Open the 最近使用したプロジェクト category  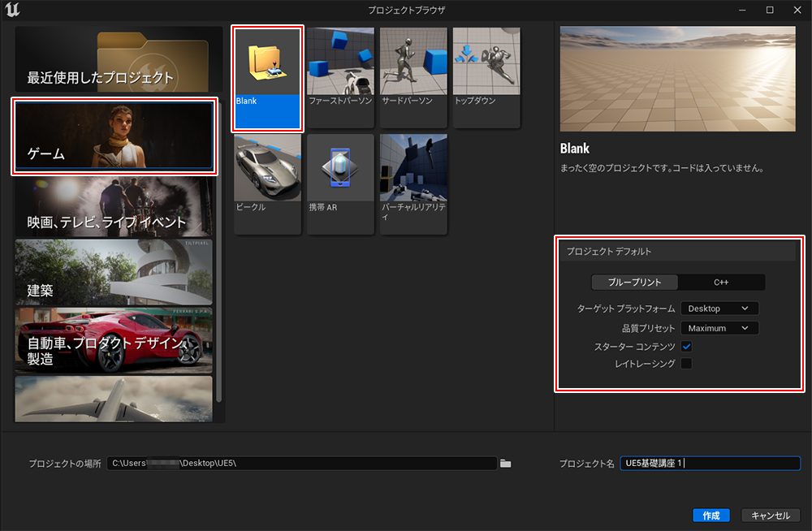119,59
